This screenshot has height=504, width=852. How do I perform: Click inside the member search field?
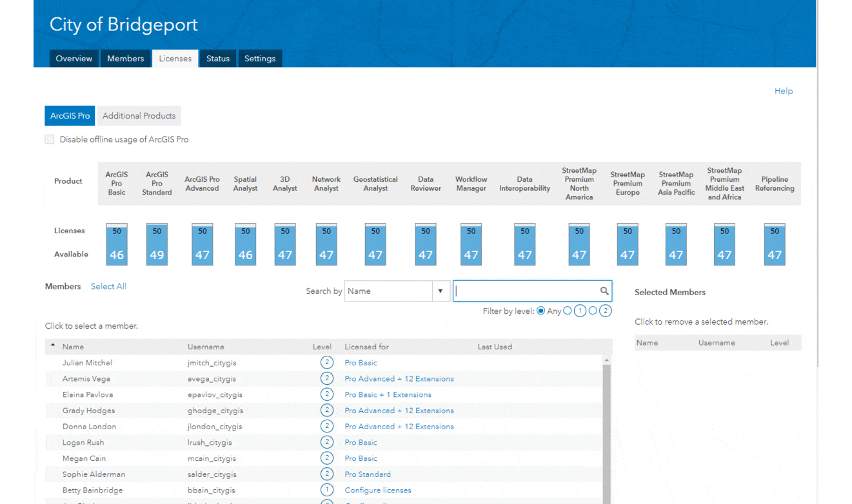point(526,291)
